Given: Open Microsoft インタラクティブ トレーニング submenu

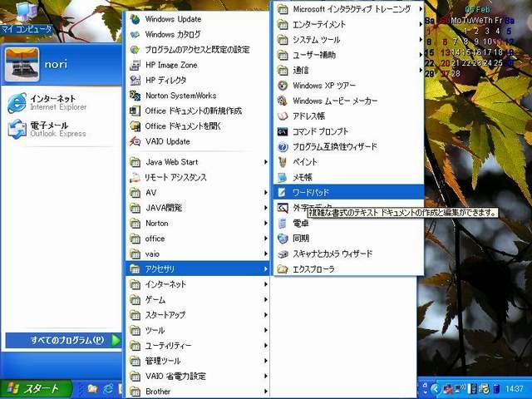Looking at the screenshot, I should 349,9.
